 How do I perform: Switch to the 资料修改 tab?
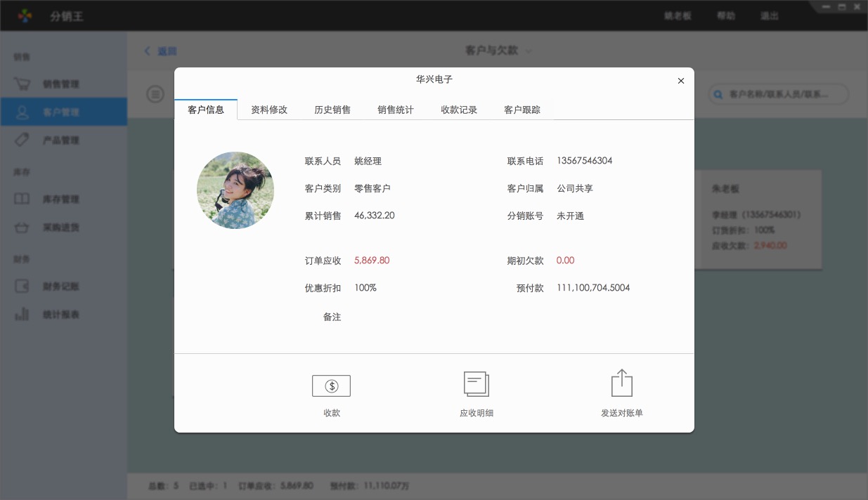coord(269,110)
